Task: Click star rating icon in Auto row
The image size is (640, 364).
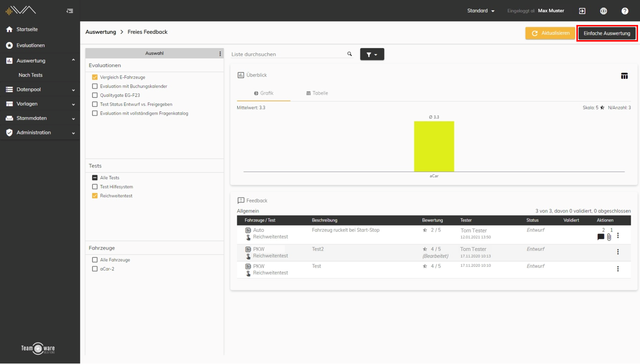Action: pos(425,230)
